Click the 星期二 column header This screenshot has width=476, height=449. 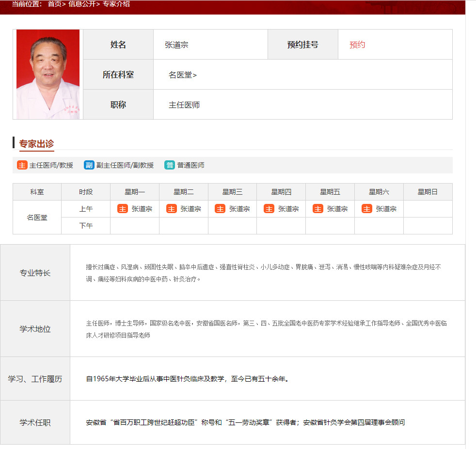tap(184, 192)
